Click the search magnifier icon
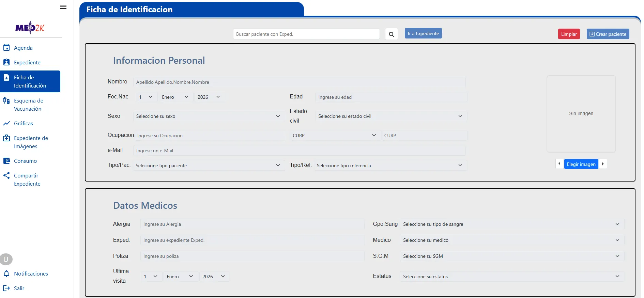This screenshot has width=644, height=298. (x=392, y=34)
